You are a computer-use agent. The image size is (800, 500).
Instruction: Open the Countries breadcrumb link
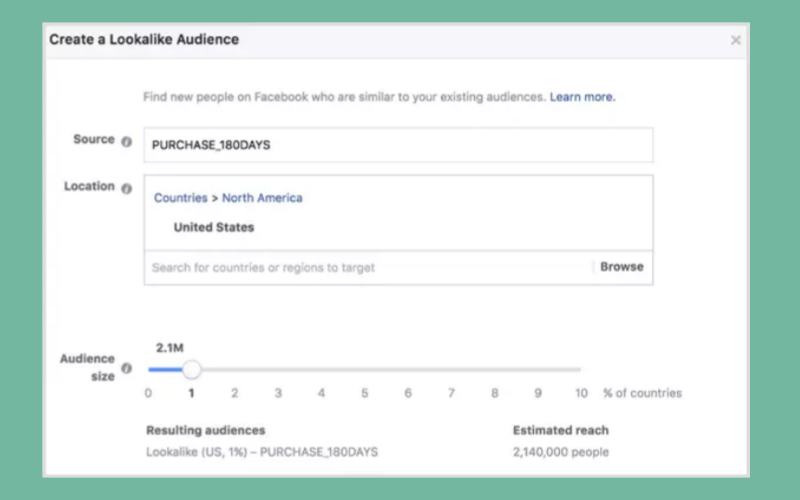(x=181, y=198)
